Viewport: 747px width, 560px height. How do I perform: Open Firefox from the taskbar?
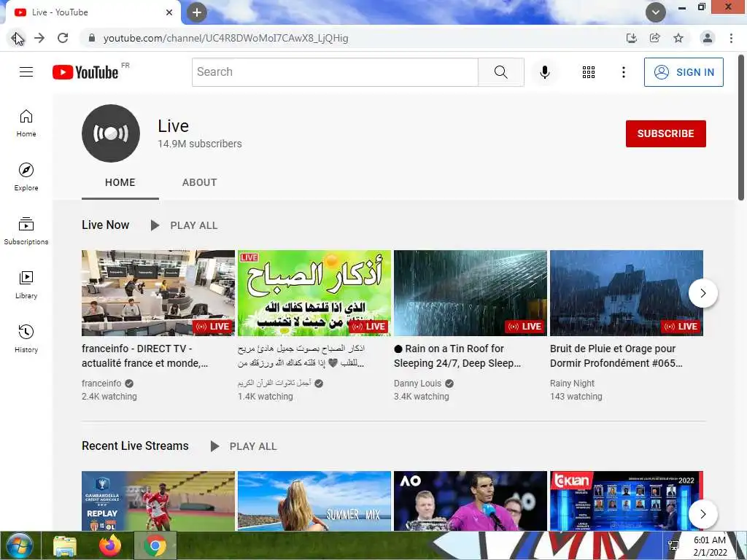(110, 545)
